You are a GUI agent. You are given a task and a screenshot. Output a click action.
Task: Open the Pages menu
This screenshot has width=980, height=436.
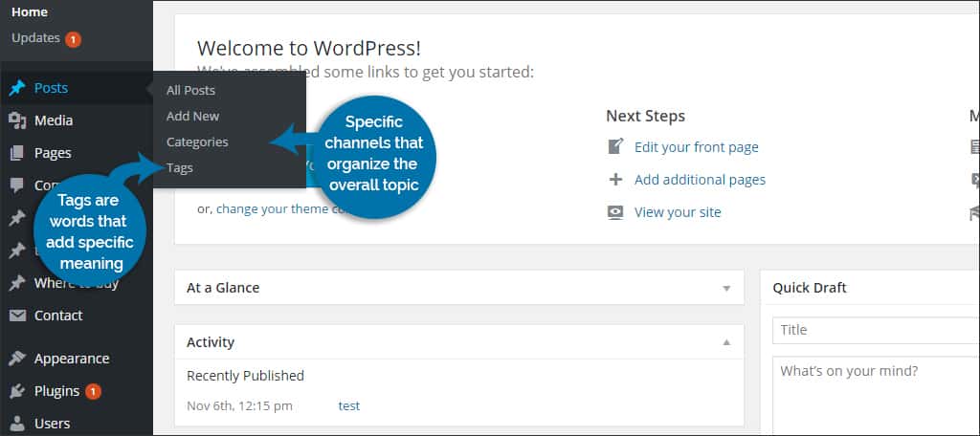53,153
